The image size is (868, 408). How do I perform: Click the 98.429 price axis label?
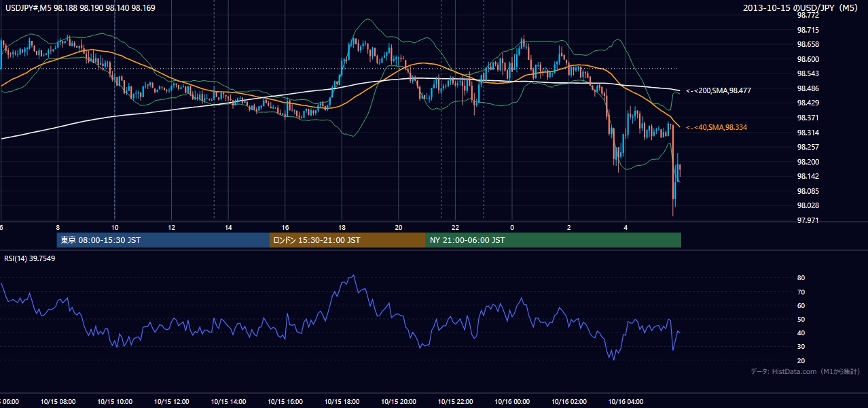click(x=807, y=103)
